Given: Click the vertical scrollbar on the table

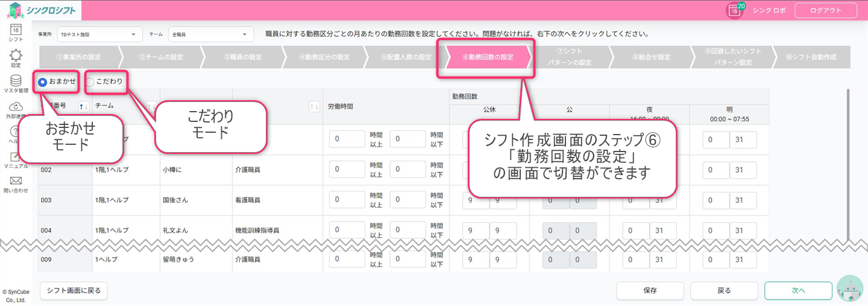Looking at the screenshot, I should point(849,163).
